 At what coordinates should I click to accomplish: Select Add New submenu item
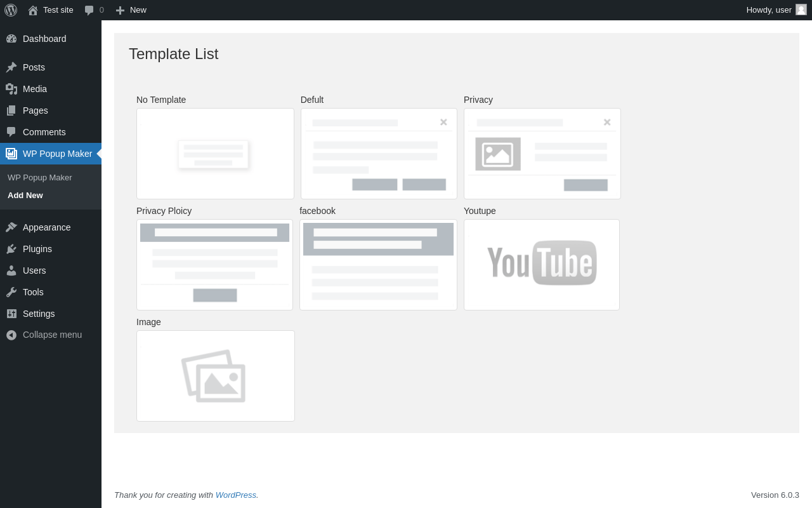pos(25,195)
